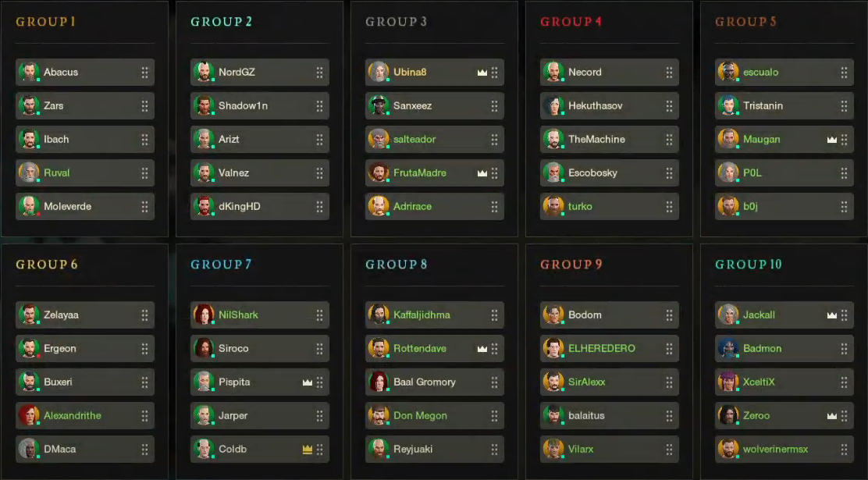
Task: Click the drag handle for Abacus
Action: coord(144,73)
